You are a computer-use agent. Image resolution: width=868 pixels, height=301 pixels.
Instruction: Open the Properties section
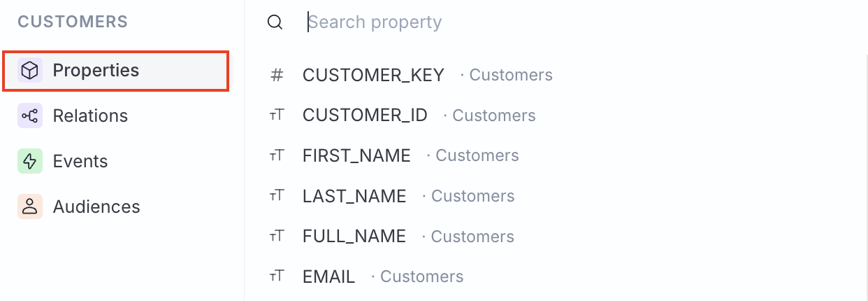96,71
